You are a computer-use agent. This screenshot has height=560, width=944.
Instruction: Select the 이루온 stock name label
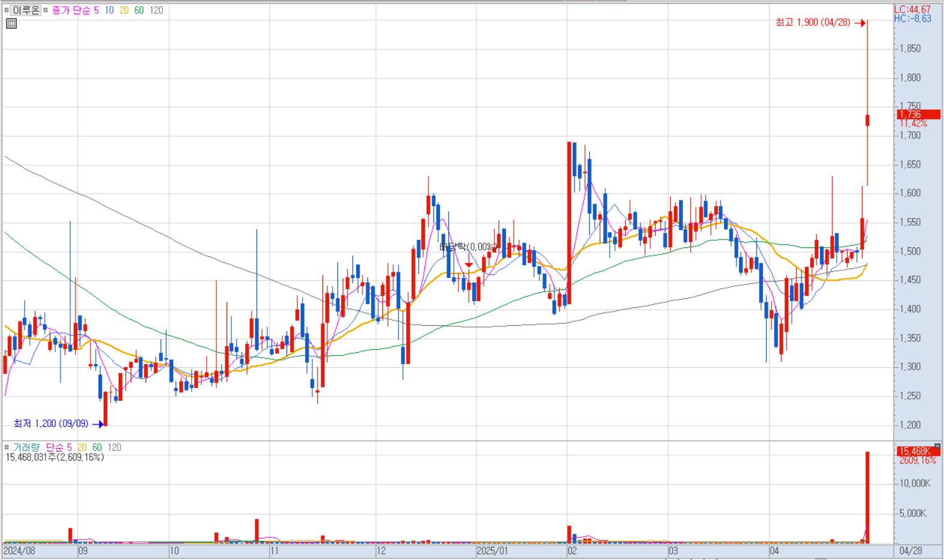[x=26, y=10]
